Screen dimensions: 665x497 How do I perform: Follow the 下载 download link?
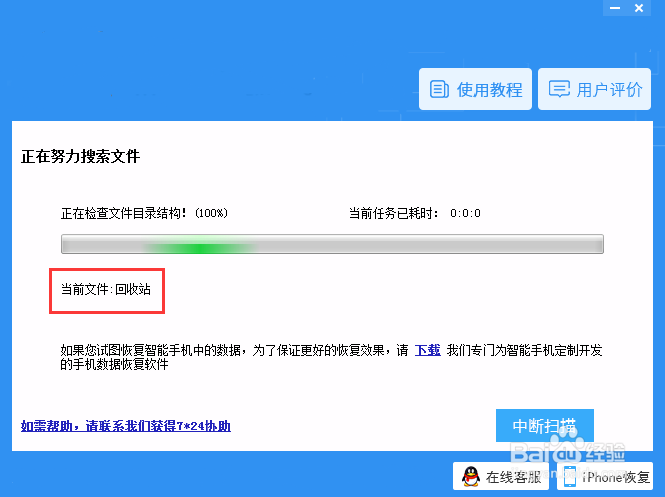(428, 350)
